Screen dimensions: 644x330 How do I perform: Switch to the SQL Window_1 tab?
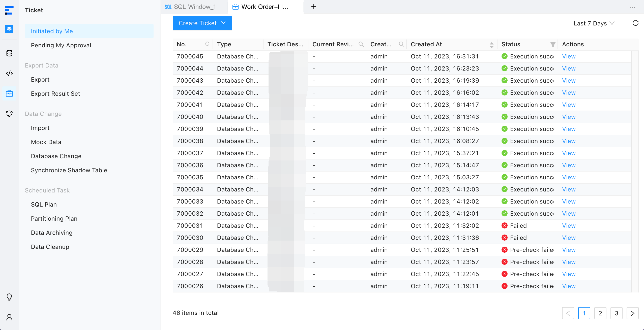pos(194,7)
